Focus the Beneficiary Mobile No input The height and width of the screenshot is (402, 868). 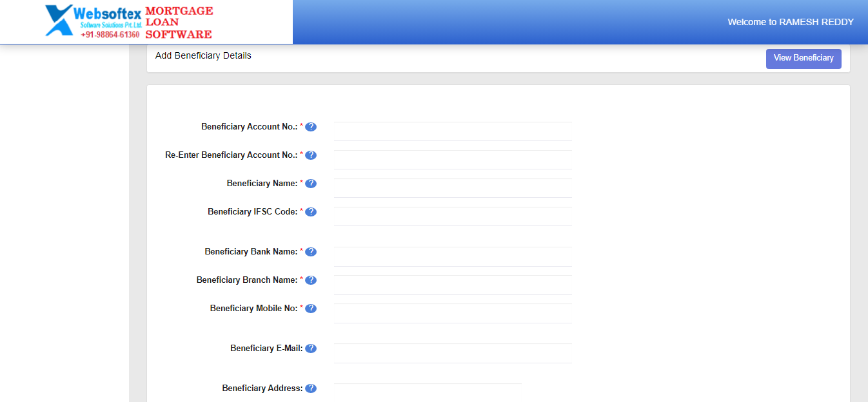pos(453,313)
